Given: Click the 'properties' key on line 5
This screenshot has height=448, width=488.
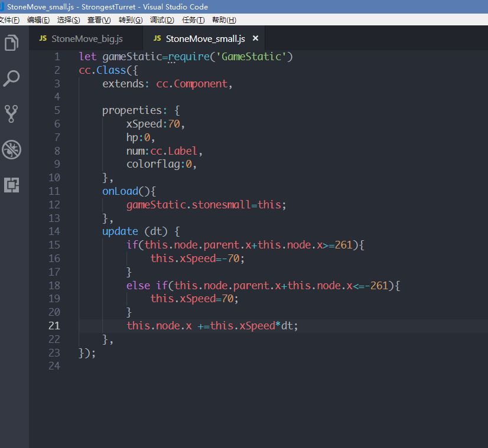Looking at the screenshot, I should pyautogui.click(x=132, y=110).
